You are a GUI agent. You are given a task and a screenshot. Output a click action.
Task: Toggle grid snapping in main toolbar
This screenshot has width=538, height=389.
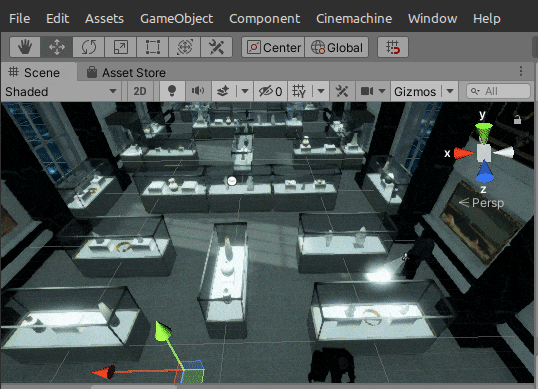pyautogui.click(x=393, y=47)
